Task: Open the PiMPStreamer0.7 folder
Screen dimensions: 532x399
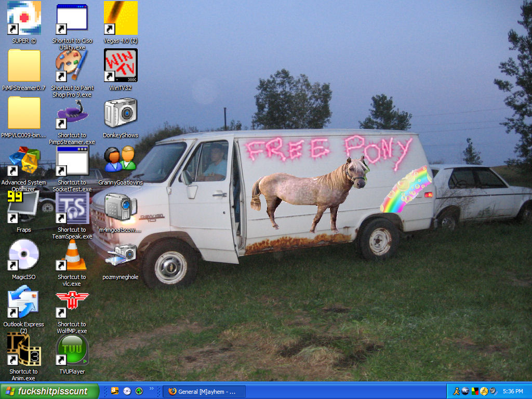Action: pos(24,65)
